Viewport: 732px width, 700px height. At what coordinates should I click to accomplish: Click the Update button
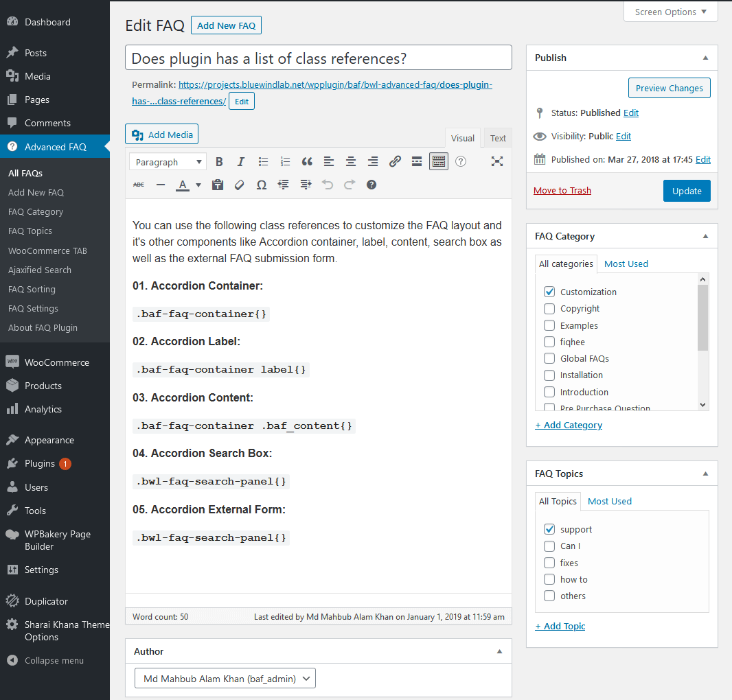[x=687, y=191]
